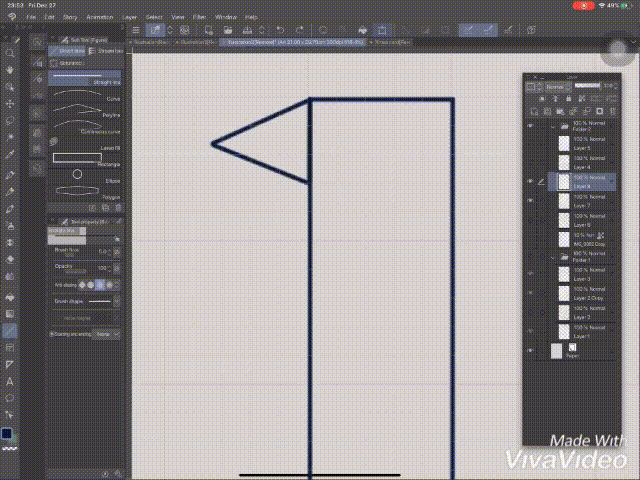Select the Ruler tool

click(x=10, y=364)
